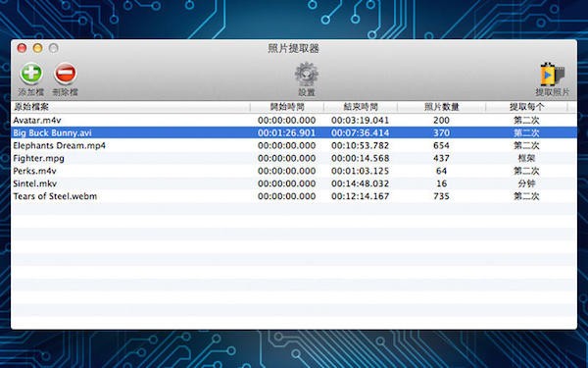Screen dimensions: 588x368
Task: Click start time 00:01:26.901 cell
Action: tap(287, 132)
